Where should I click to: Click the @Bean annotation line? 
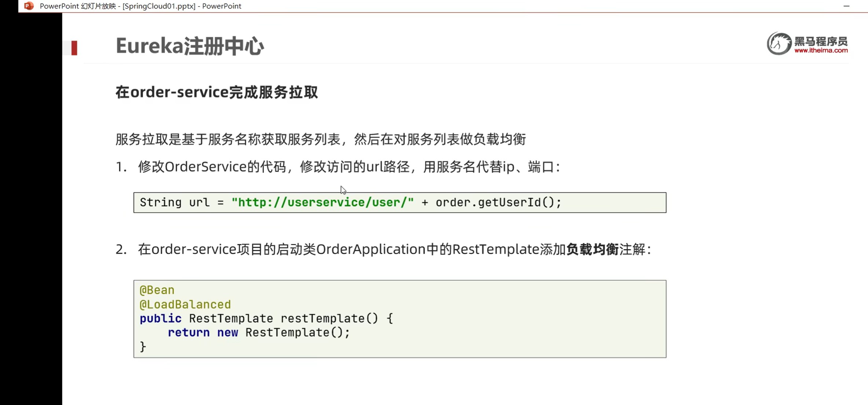tap(157, 290)
